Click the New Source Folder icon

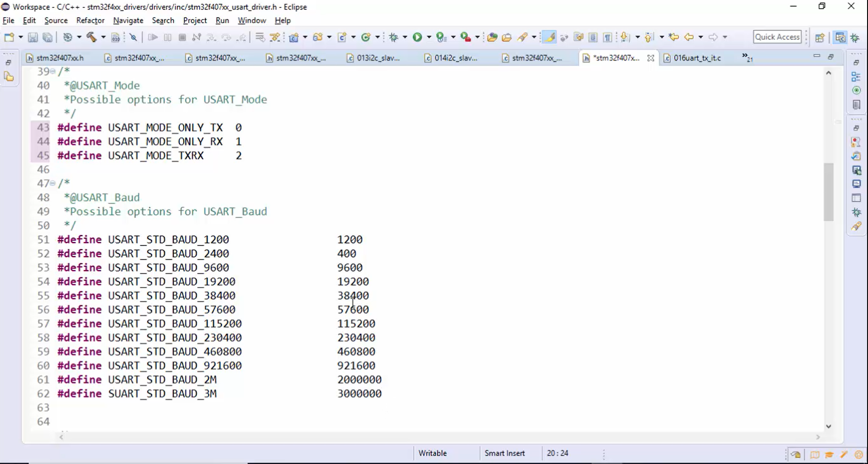pyautogui.click(x=318, y=37)
